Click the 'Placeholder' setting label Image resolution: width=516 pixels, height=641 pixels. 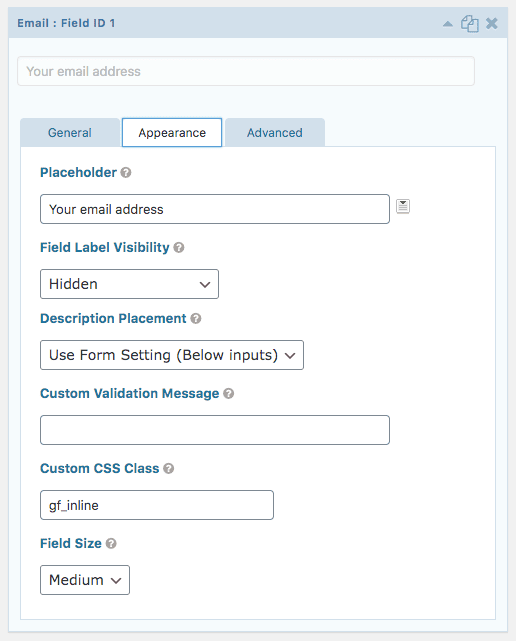point(79,173)
